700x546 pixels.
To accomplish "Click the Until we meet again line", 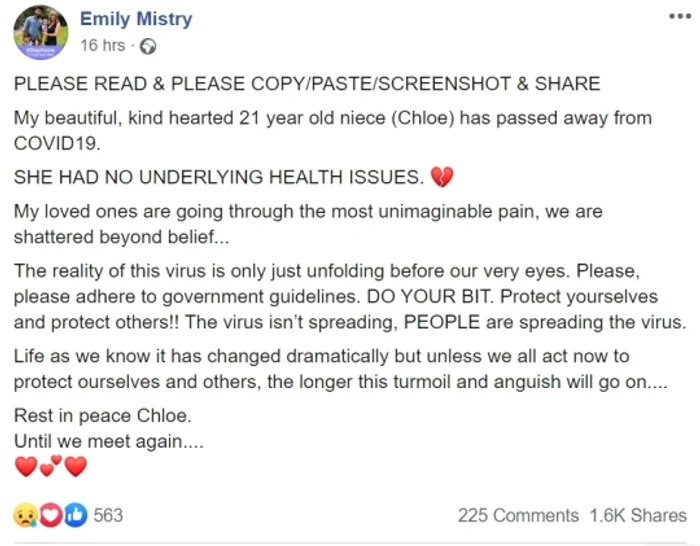I will 109,442.
